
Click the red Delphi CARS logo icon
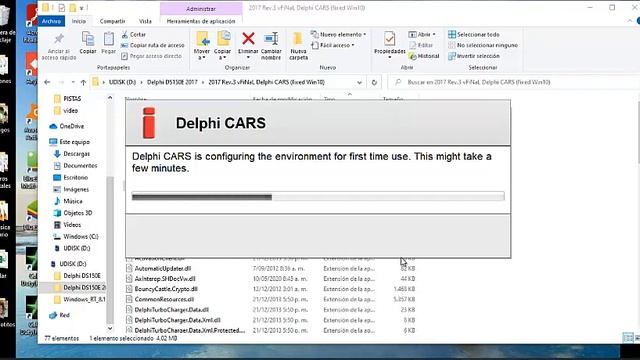[x=149, y=123]
